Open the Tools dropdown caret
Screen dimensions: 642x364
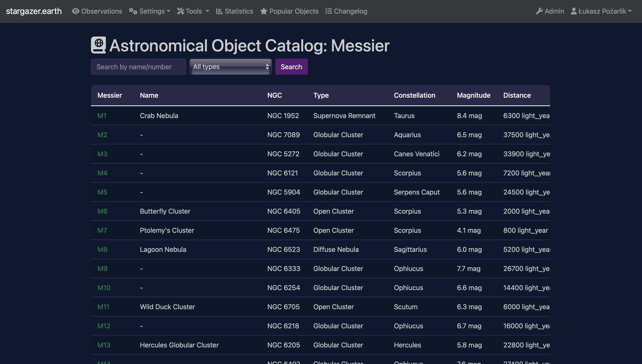click(207, 11)
